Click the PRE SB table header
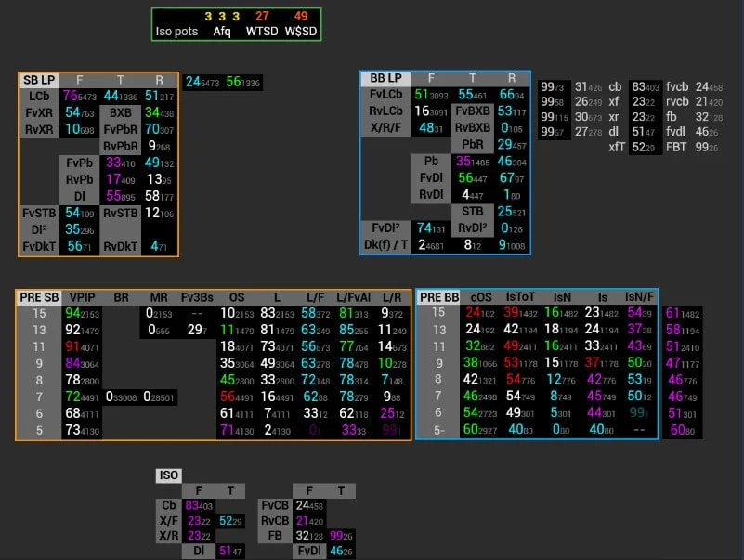 [x=38, y=297]
